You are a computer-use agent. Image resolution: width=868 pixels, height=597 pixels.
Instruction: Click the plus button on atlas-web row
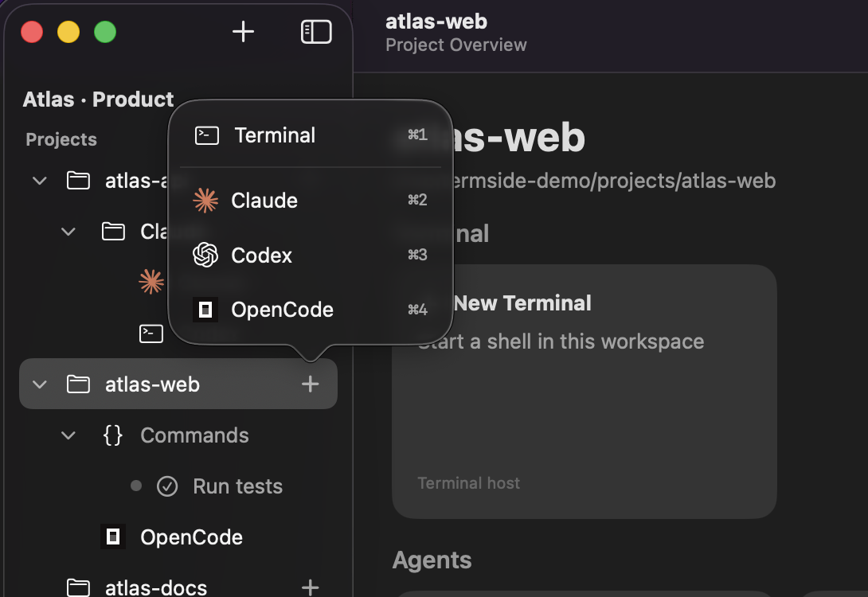(x=310, y=384)
